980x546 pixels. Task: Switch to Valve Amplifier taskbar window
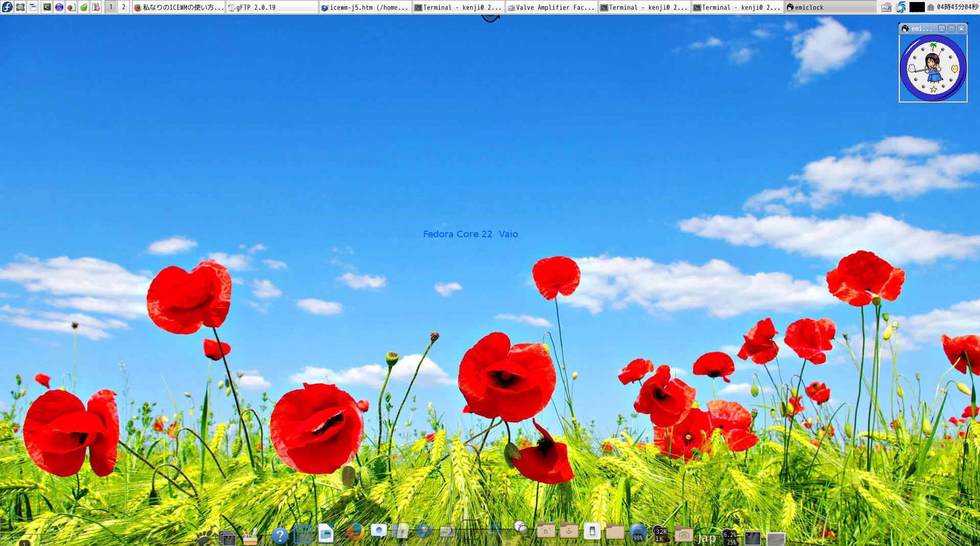point(552,7)
